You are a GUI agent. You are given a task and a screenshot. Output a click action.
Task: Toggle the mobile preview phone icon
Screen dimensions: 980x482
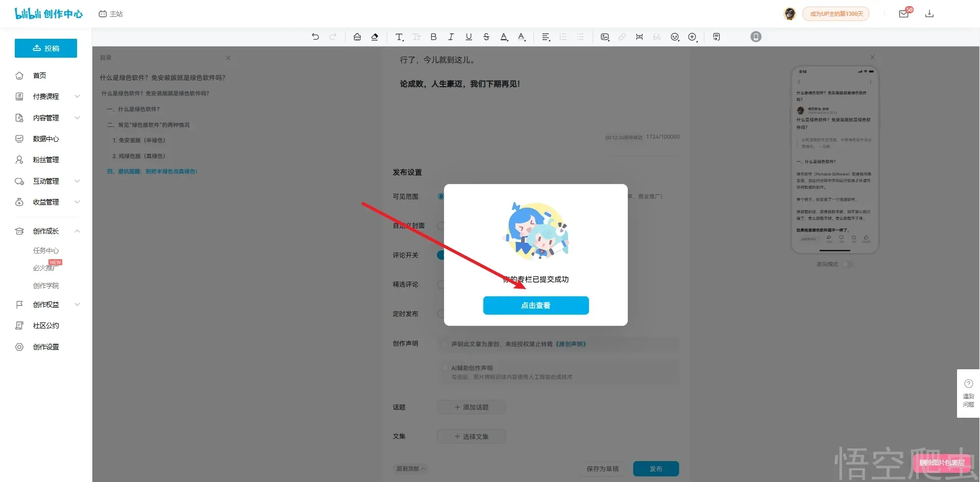pyautogui.click(x=756, y=37)
